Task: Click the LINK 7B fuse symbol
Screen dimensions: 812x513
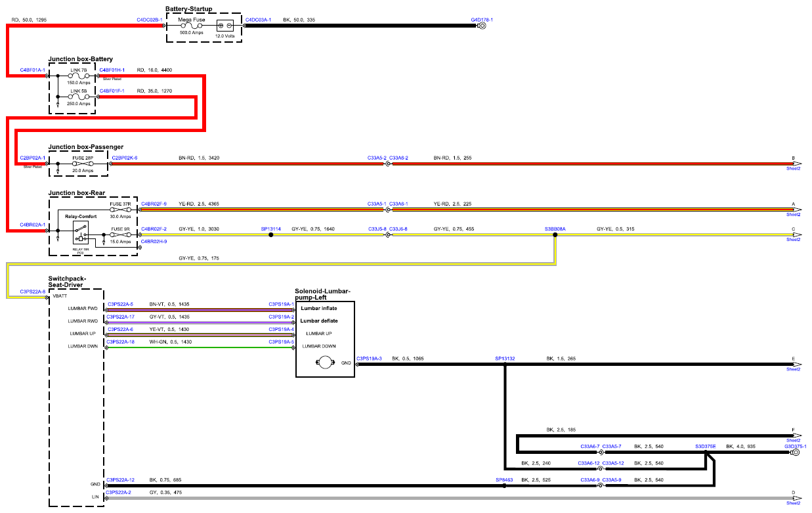Action: [78, 76]
